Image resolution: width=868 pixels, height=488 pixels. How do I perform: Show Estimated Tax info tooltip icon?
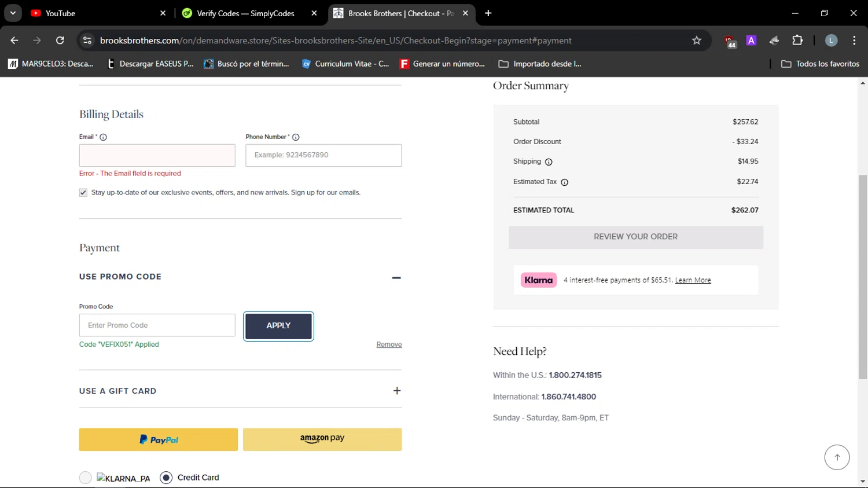coord(565,182)
